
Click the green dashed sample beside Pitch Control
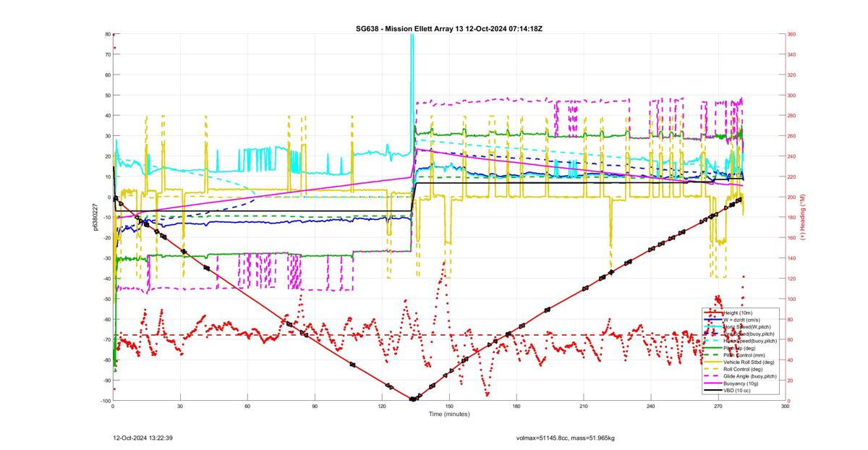click(712, 355)
